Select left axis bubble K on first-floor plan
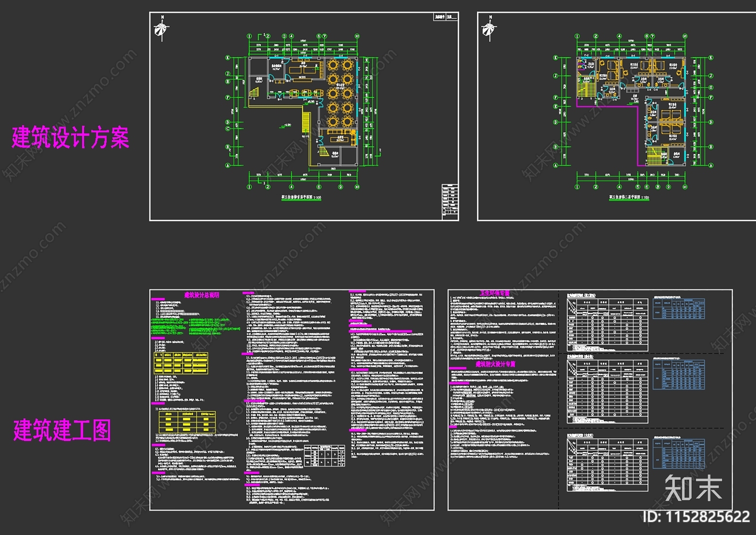Viewport: 756px width, 535px height. pyautogui.click(x=228, y=58)
